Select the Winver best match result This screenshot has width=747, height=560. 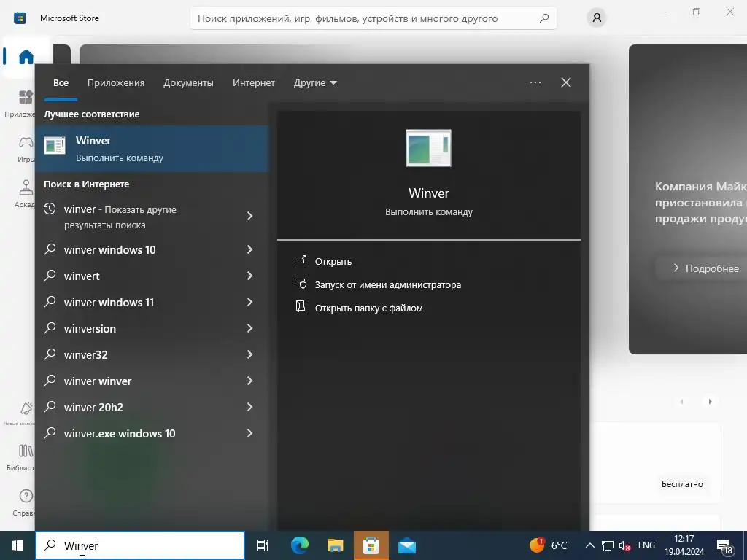152,149
